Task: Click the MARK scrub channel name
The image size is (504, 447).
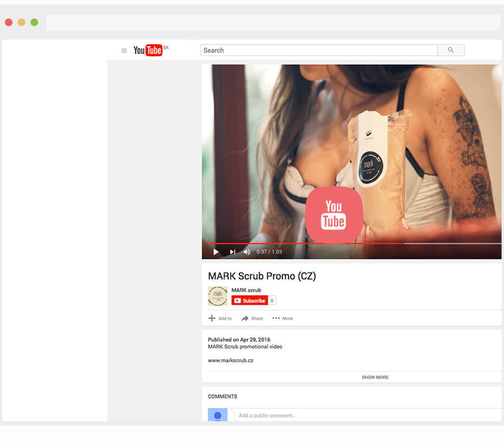Action: click(x=246, y=290)
